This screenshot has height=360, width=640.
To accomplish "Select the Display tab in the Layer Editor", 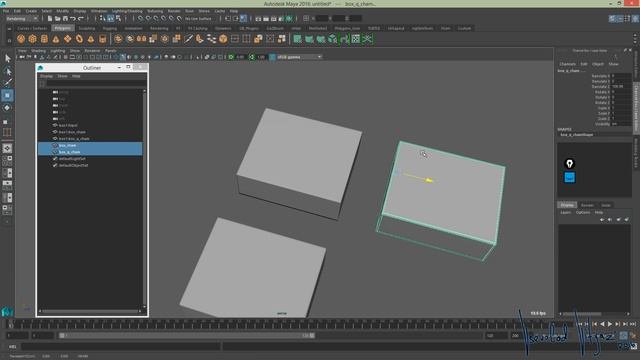I will pyautogui.click(x=567, y=205).
